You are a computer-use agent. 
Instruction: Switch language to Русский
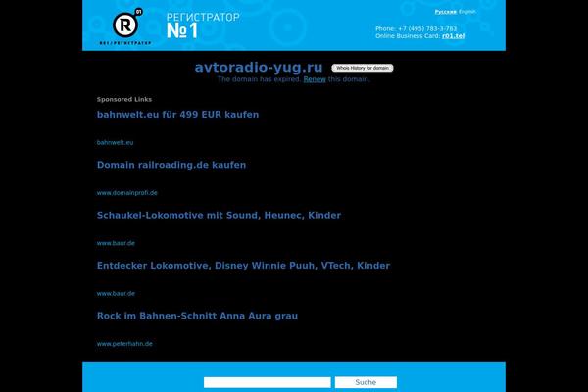(x=445, y=10)
